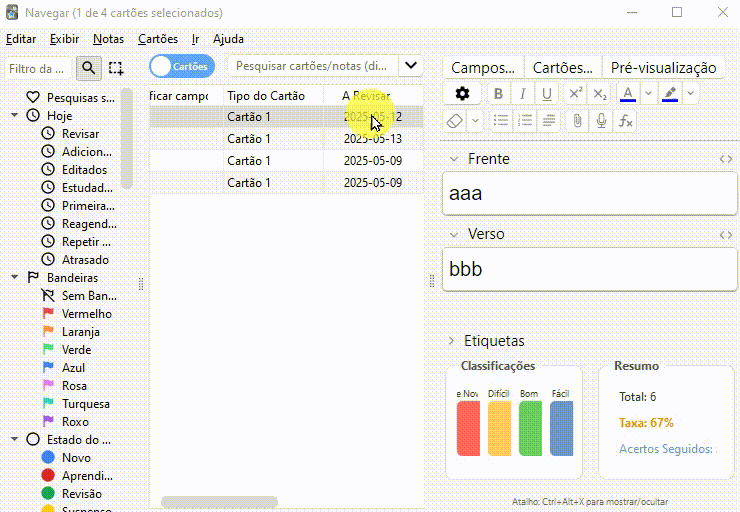Screen dimensions: 740x512
Task: Toggle the Cartões/notes switch
Action: 182,66
